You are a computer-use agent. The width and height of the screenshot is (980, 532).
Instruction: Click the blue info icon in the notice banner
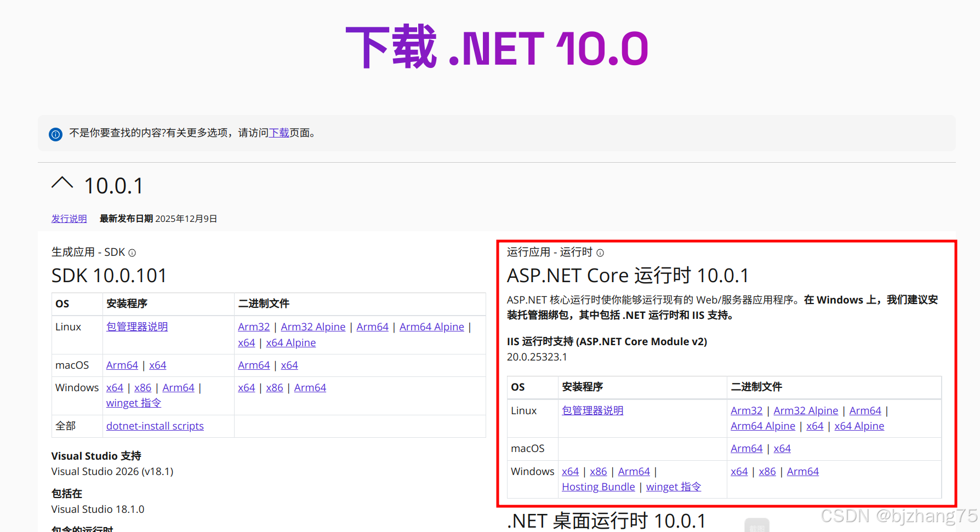[55, 134]
